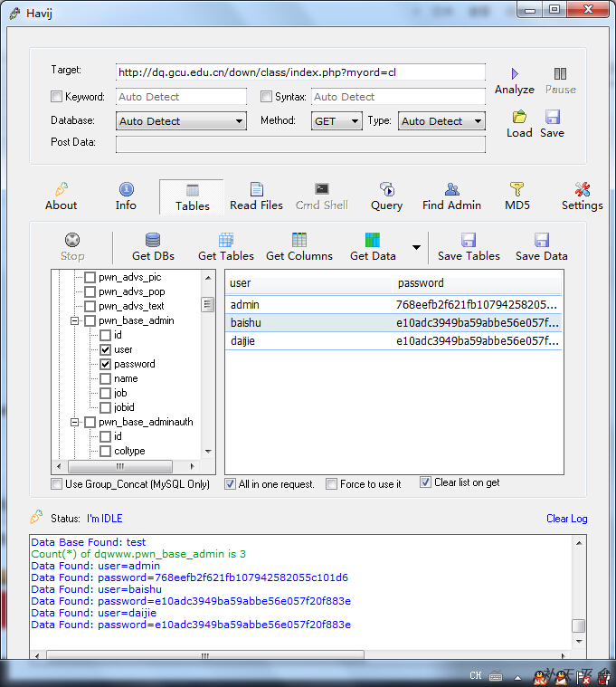Click Get Data

373,247
